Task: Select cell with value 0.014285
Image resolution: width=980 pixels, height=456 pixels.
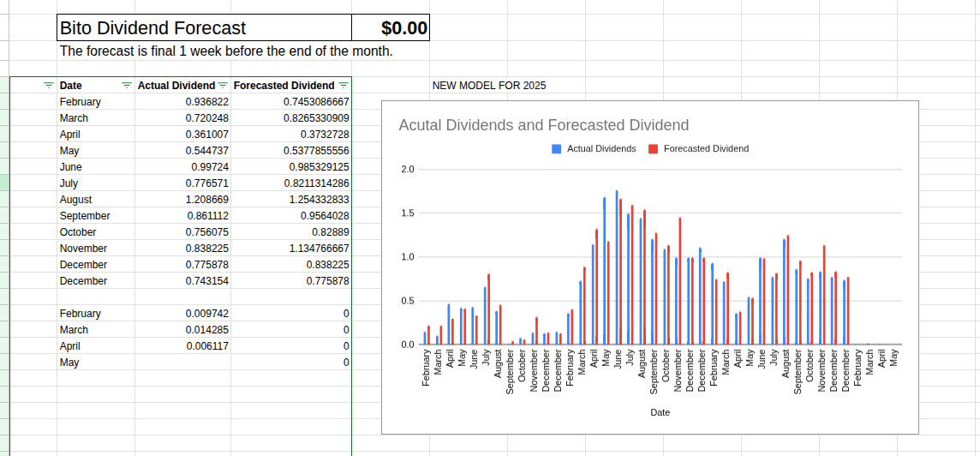Action: point(182,330)
